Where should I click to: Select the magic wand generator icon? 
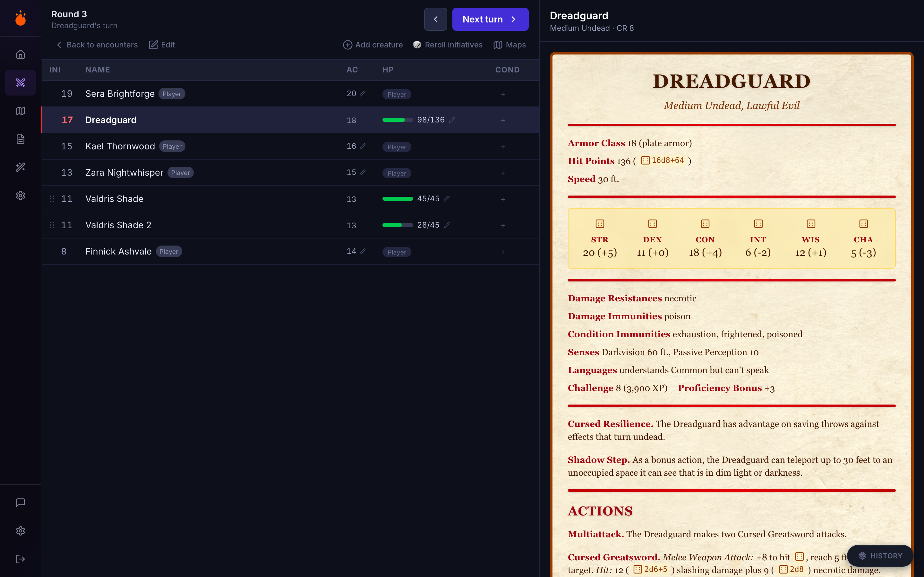tap(20, 167)
